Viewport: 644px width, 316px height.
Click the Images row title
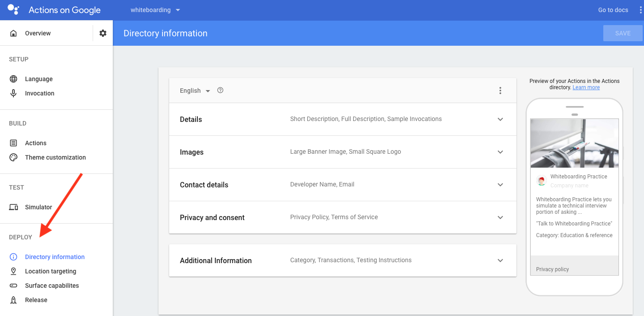pyautogui.click(x=192, y=152)
